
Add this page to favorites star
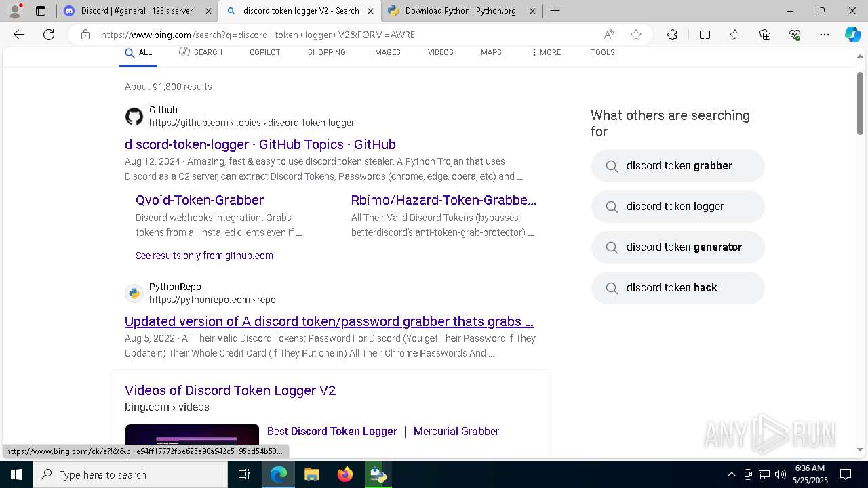tap(636, 35)
